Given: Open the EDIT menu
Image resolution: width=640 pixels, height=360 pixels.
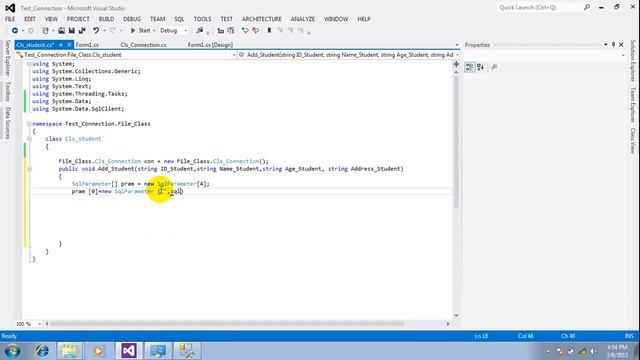Looking at the screenshot, I should (30, 19).
